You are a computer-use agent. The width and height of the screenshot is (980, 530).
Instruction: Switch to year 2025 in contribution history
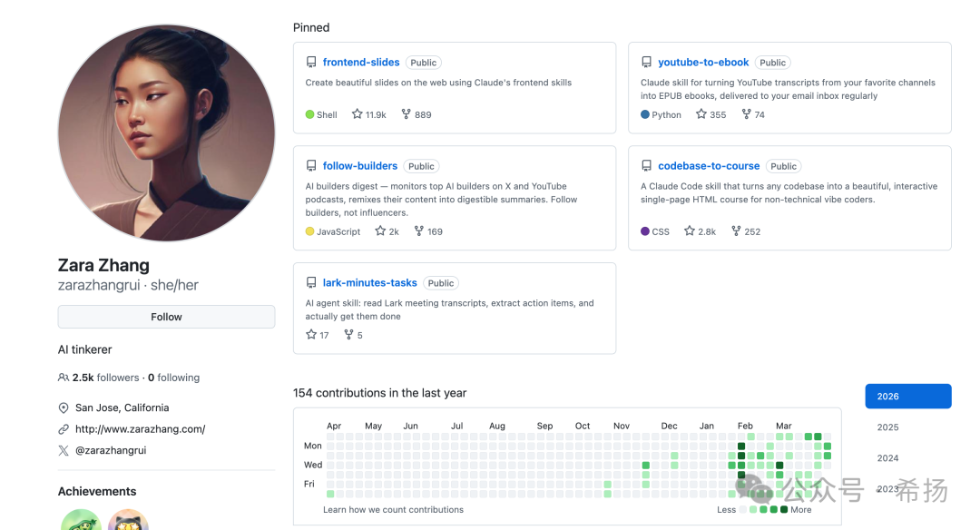coord(887,427)
